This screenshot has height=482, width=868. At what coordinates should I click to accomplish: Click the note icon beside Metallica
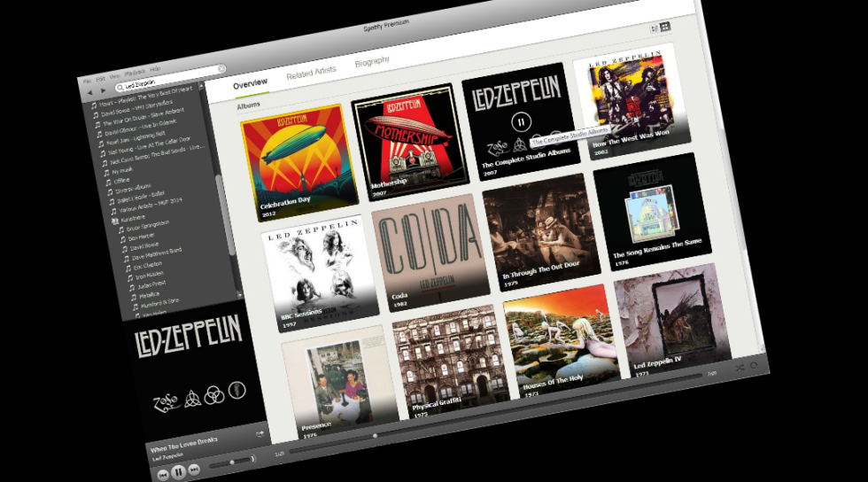coord(134,297)
